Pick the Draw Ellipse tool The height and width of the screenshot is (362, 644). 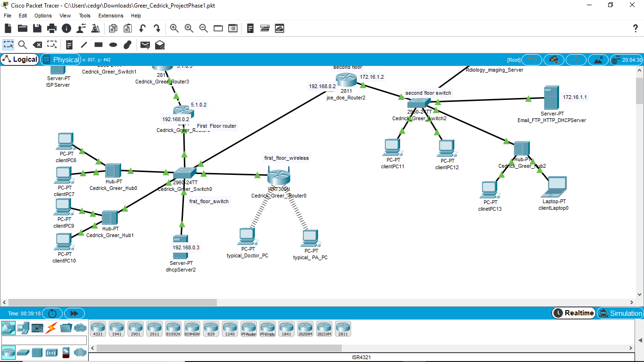(113, 45)
